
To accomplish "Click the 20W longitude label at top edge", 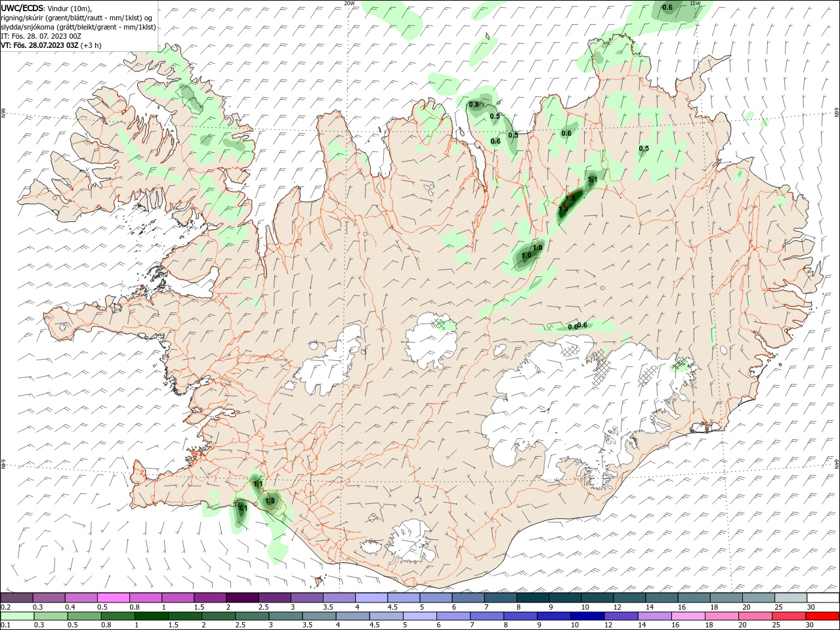I will pos(349,3).
